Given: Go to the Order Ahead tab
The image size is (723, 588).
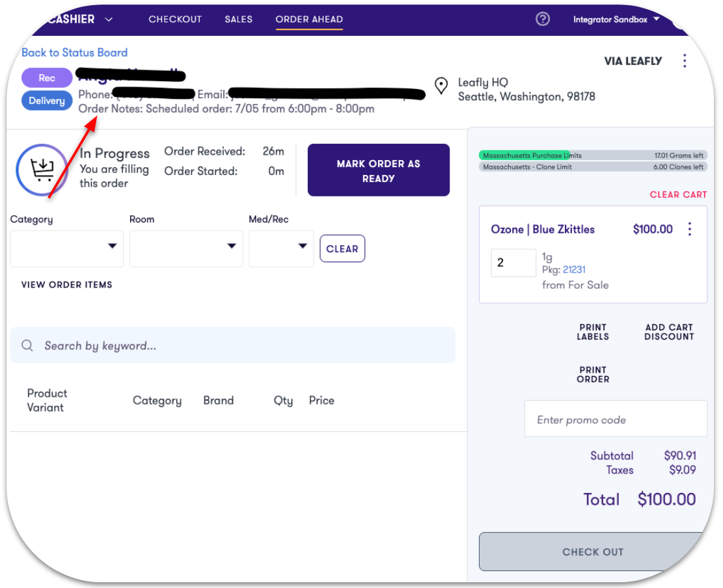Looking at the screenshot, I should pyautogui.click(x=309, y=20).
